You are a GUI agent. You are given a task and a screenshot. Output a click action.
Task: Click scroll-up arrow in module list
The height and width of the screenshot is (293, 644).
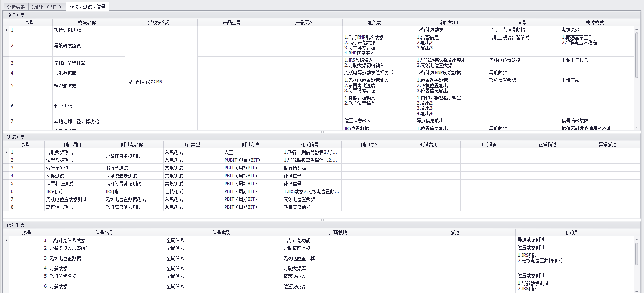pyautogui.click(x=637, y=29)
